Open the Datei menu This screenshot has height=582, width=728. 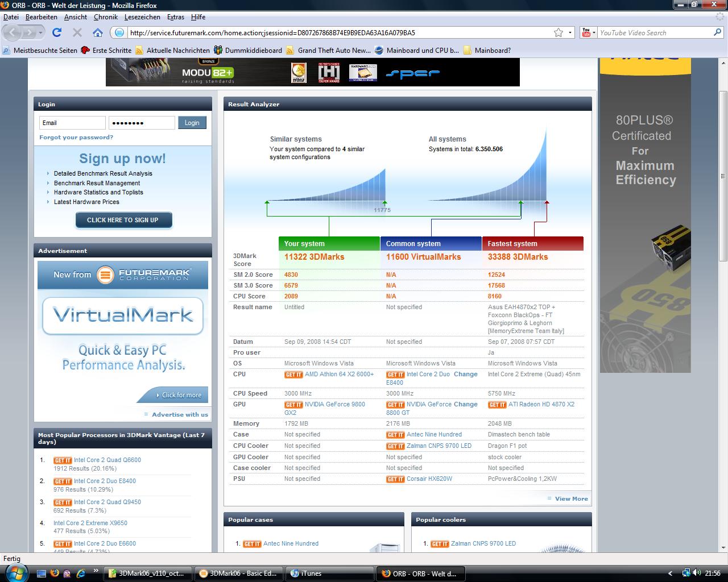pos(11,17)
